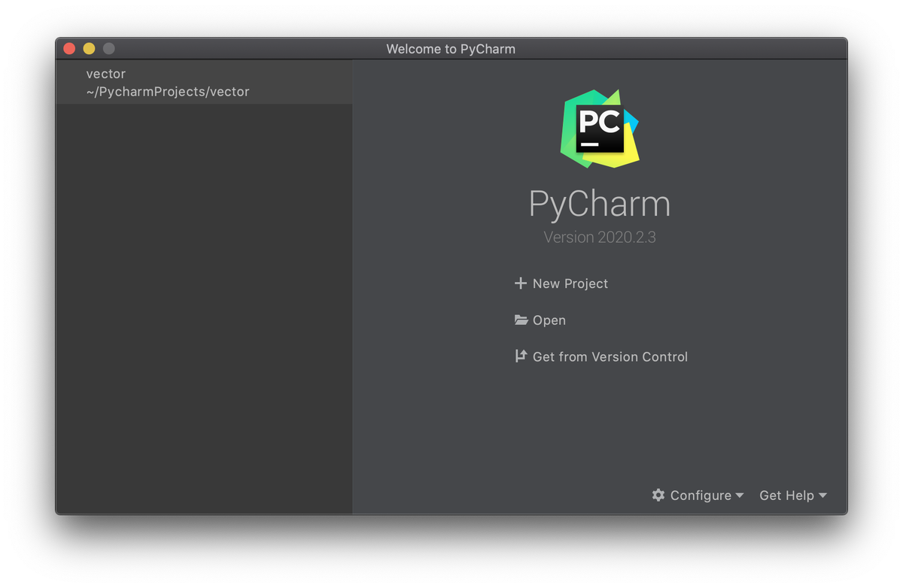Close the Welcome to PyCharm window
The height and width of the screenshot is (588, 903).
pyautogui.click(x=69, y=49)
